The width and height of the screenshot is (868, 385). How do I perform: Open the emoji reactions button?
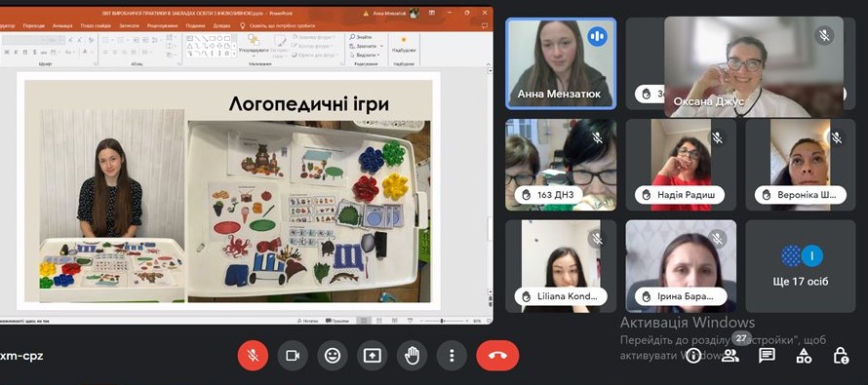pyautogui.click(x=333, y=356)
